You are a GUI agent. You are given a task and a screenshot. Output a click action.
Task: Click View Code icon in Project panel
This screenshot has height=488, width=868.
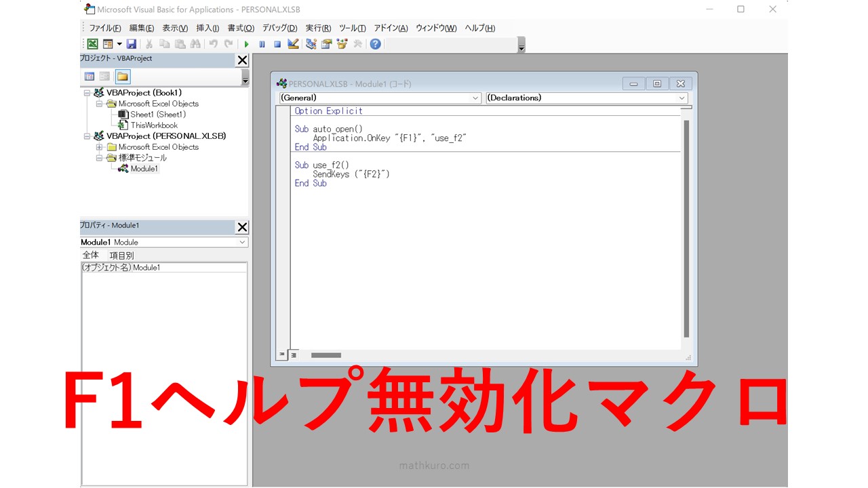(90, 77)
